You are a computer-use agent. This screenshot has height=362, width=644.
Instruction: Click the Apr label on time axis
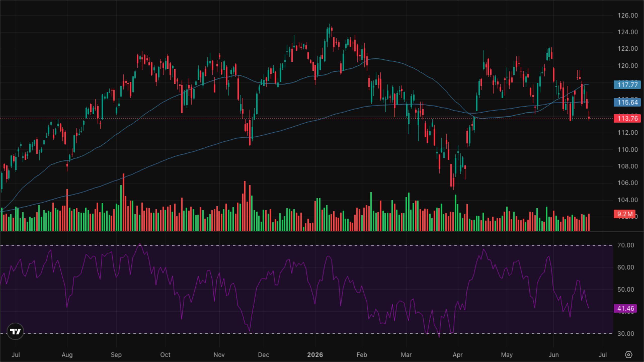tap(458, 355)
